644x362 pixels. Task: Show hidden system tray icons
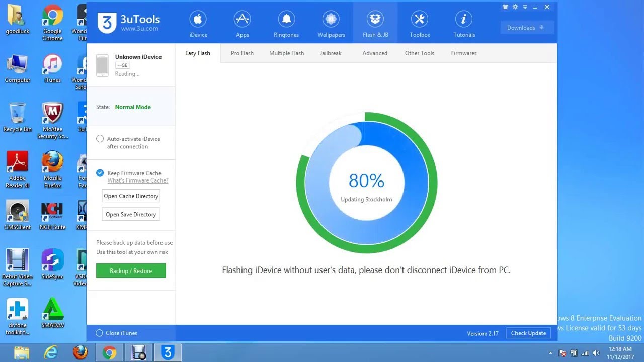pos(551,353)
